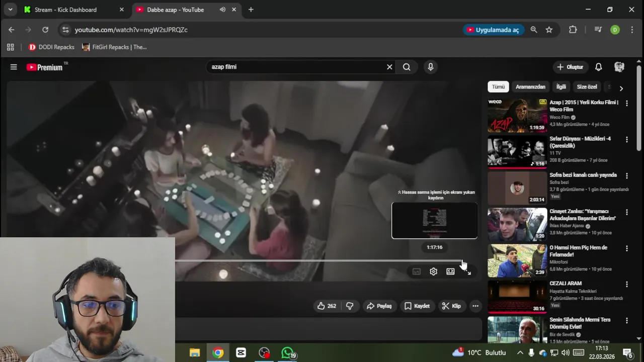
Task: Open video settings gear in player
Action: [x=433, y=271]
